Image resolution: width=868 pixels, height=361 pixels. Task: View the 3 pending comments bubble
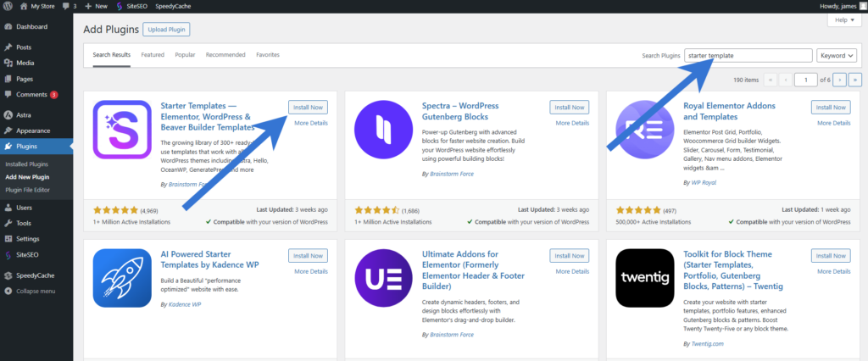tap(70, 6)
